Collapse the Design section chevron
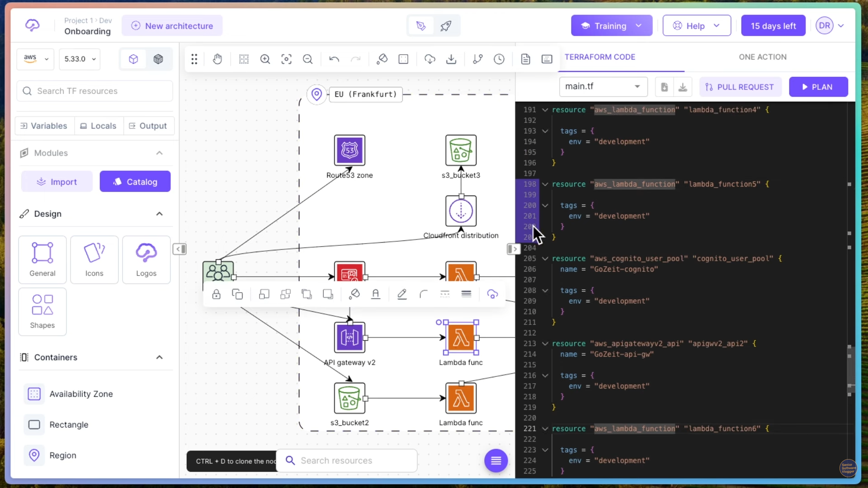The image size is (868, 488). 159,214
